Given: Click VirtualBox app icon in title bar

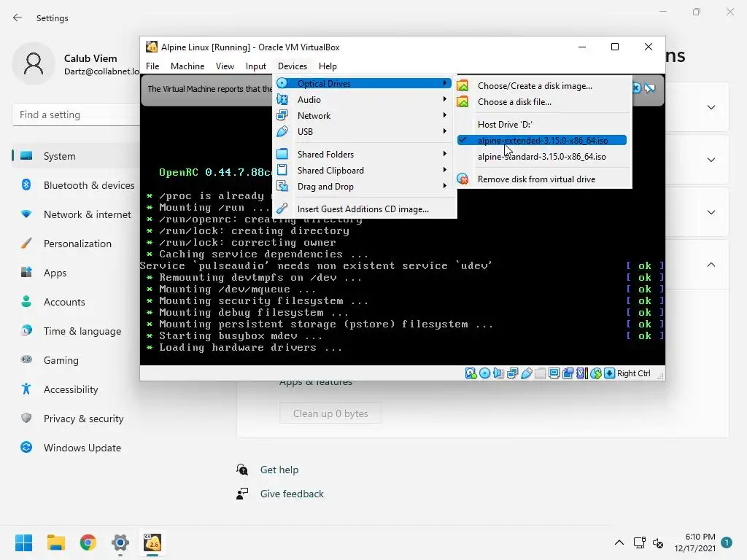Looking at the screenshot, I should coord(152,47).
